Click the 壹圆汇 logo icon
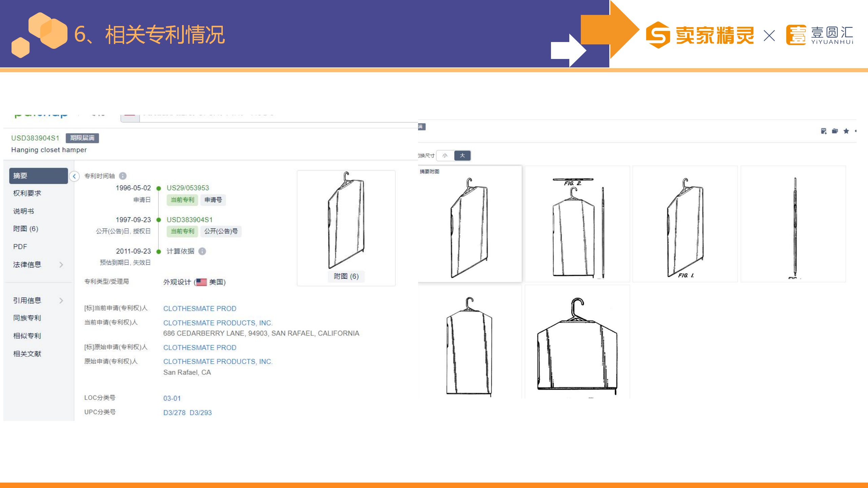The image size is (868, 488). point(796,35)
